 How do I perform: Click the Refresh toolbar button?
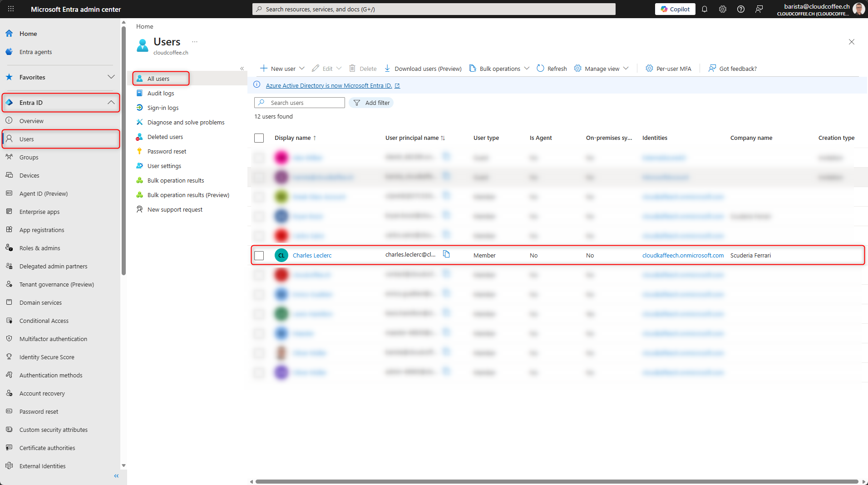[x=552, y=69]
